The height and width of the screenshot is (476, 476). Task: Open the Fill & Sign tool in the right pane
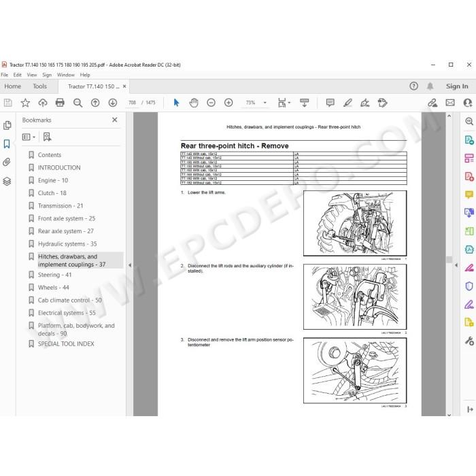point(469,305)
